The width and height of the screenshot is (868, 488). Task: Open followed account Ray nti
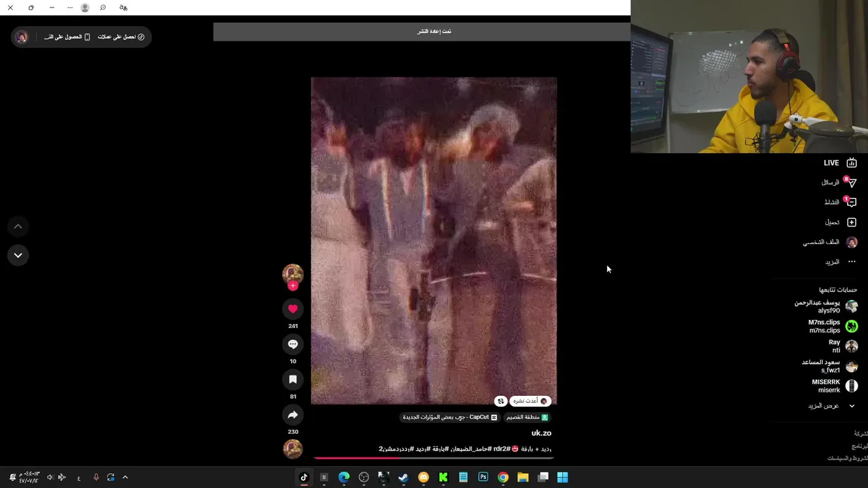[x=843, y=346]
